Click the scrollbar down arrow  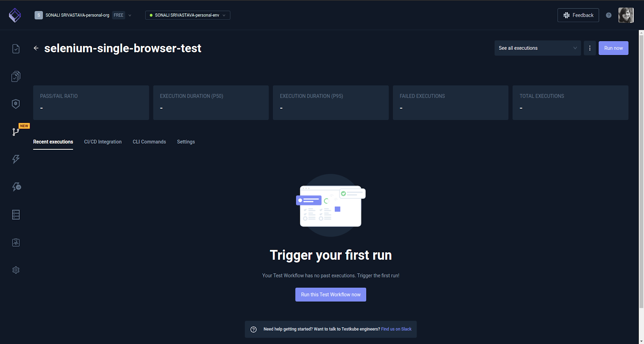click(x=641, y=341)
